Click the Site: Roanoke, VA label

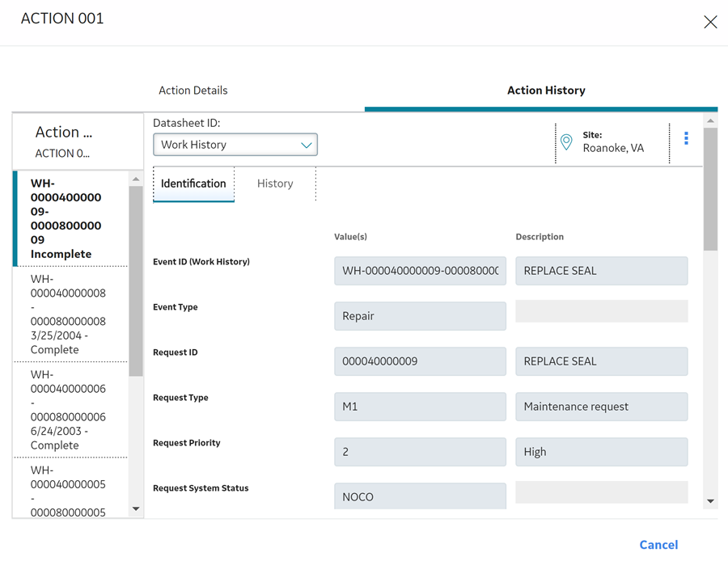(x=613, y=142)
